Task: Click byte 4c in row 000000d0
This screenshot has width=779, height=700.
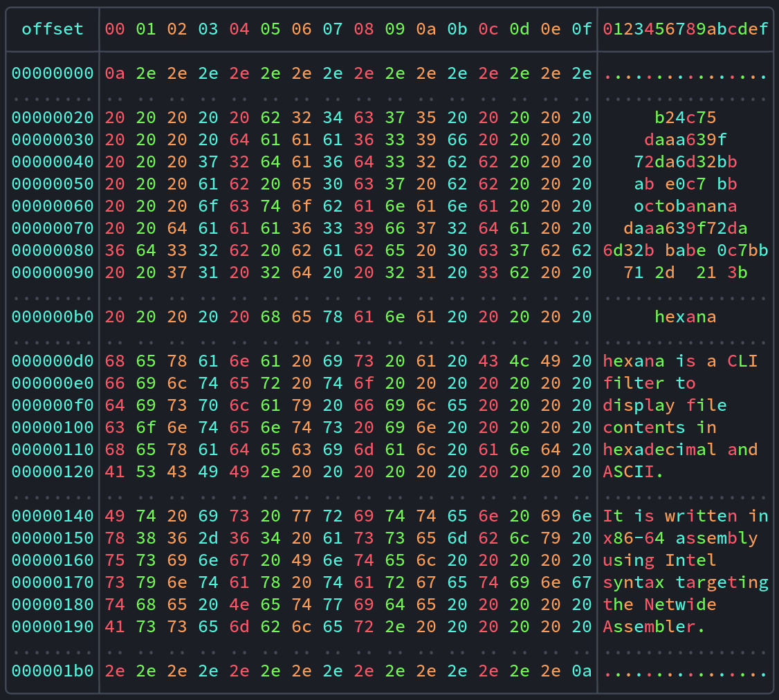Action: click(520, 360)
